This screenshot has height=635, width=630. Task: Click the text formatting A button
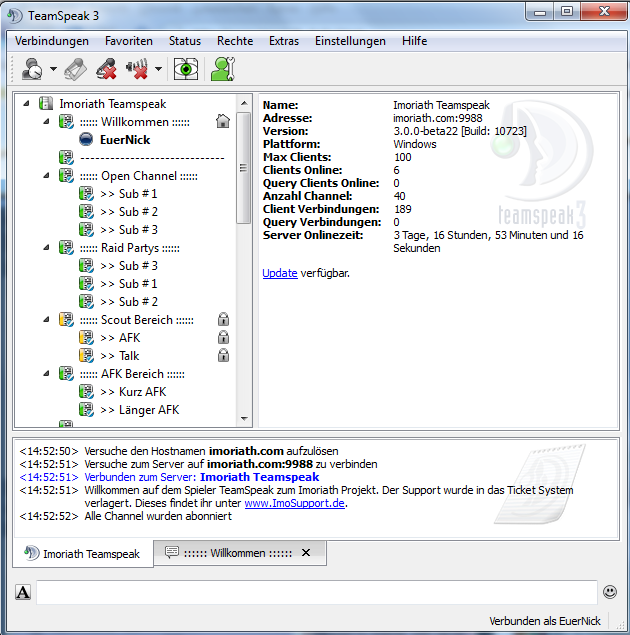(23, 592)
